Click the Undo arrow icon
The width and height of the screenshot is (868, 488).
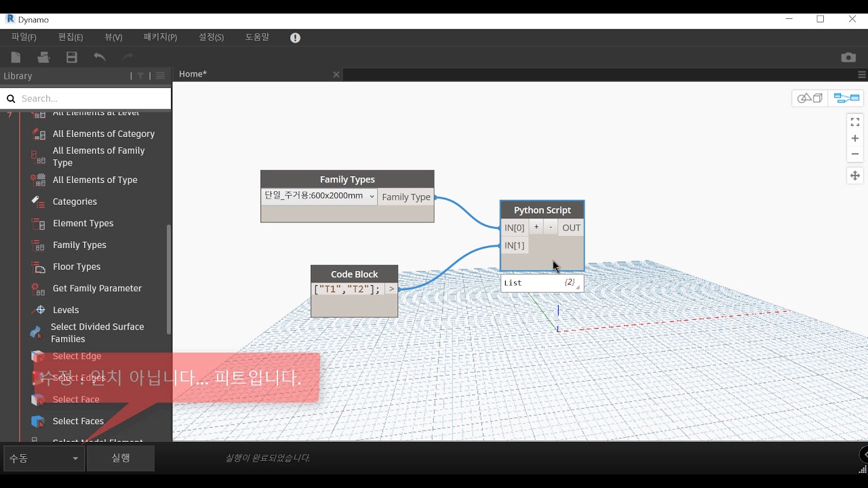point(100,58)
